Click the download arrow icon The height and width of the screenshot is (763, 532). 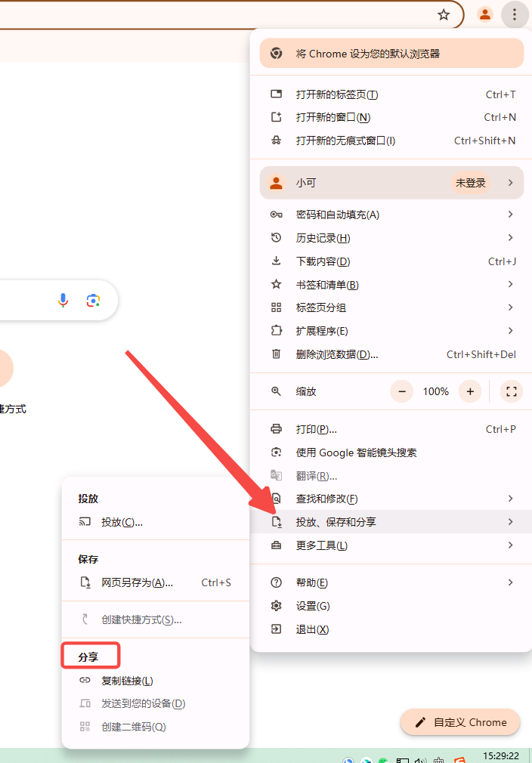click(276, 261)
